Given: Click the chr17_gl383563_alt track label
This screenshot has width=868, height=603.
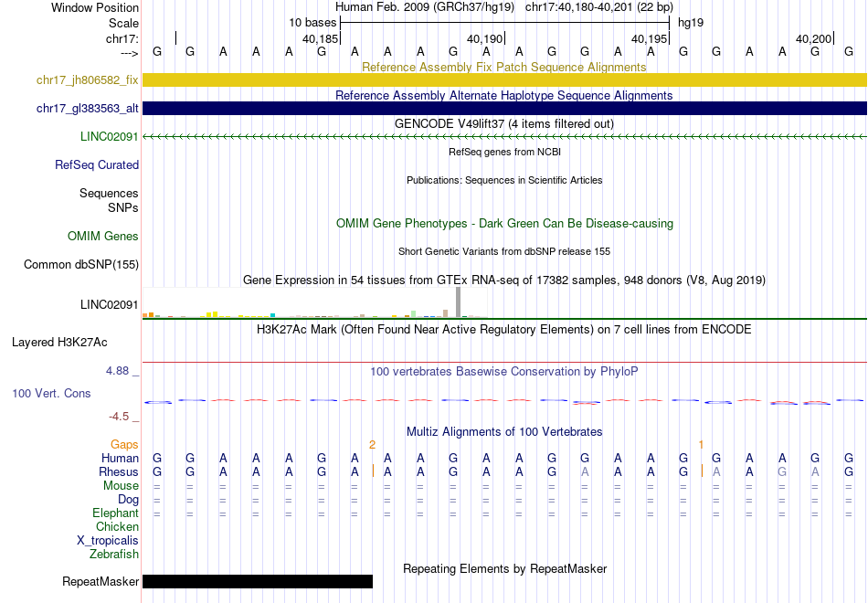Looking at the screenshot, I should [x=87, y=108].
